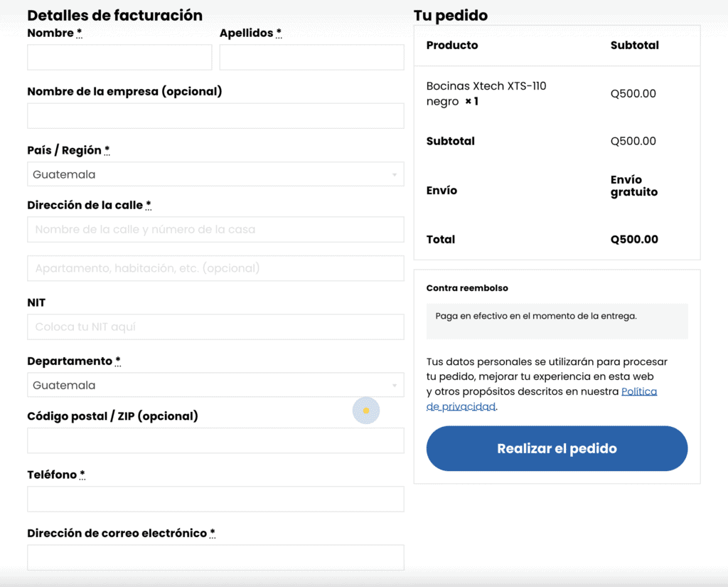728x587 pixels.
Task: Focus the Apartamento, habitación optional field
Action: (215, 268)
